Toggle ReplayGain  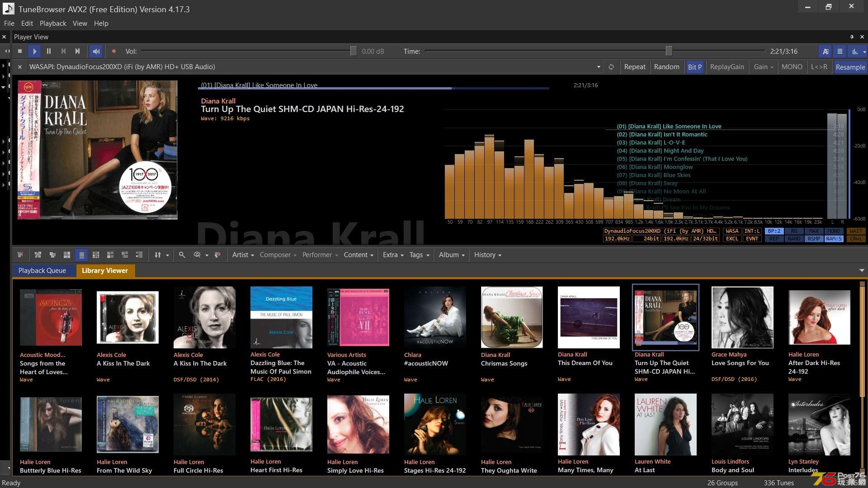point(727,67)
